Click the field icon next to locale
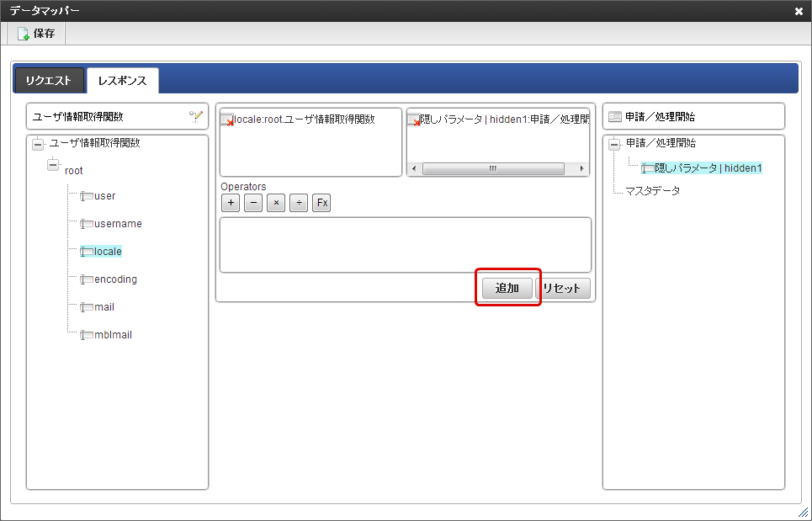Image resolution: width=812 pixels, height=521 pixels. click(87, 252)
